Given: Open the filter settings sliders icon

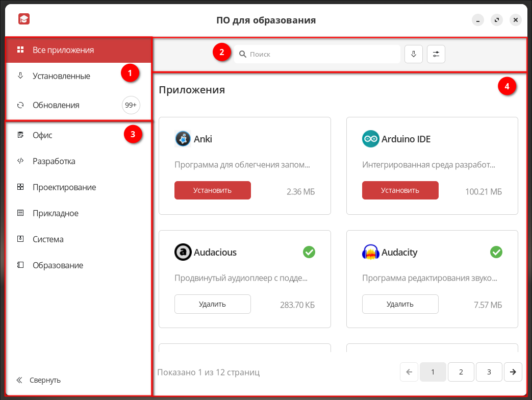Looking at the screenshot, I should tap(436, 54).
